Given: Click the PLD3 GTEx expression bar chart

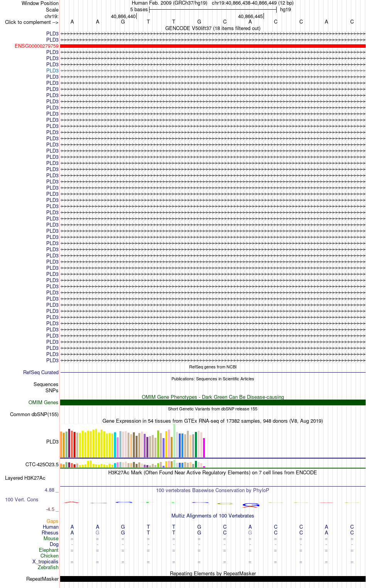Looking at the screenshot, I should [x=133, y=440].
